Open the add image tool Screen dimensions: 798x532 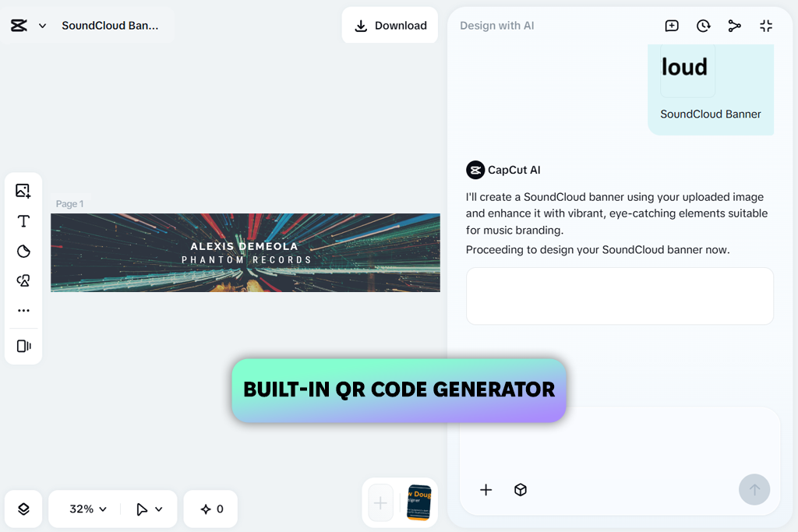pyautogui.click(x=23, y=191)
